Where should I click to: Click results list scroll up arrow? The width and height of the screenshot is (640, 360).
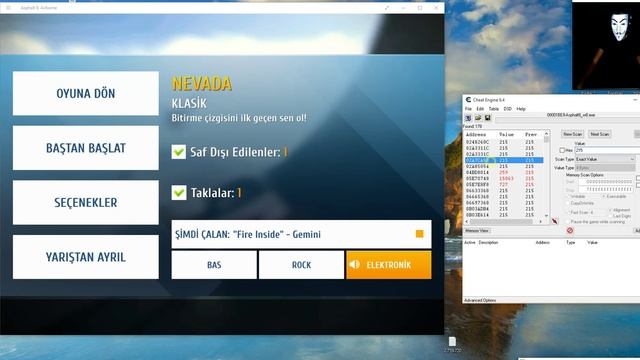(547, 134)
